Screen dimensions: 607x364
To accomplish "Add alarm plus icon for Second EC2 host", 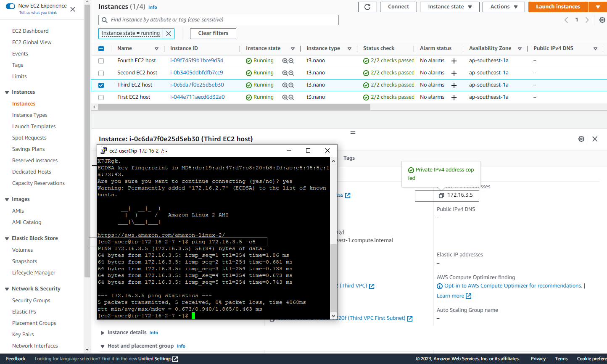I will click(x=454, y=73).
